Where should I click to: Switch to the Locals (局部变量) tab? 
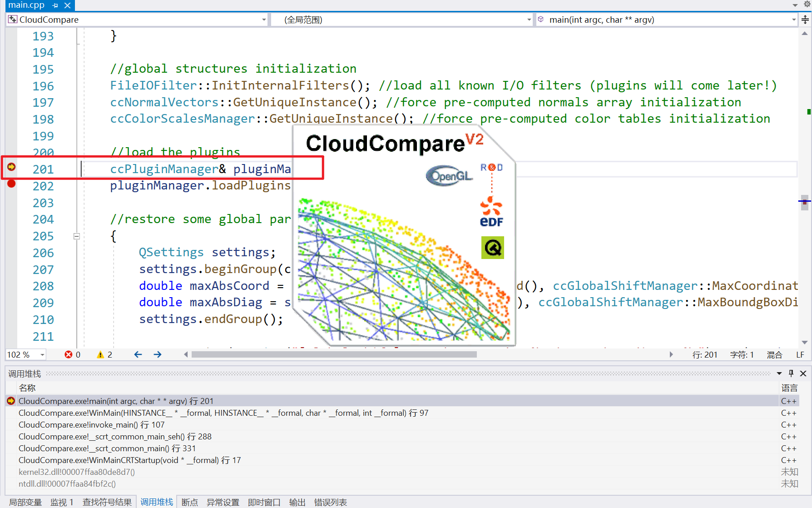point(25,502)
